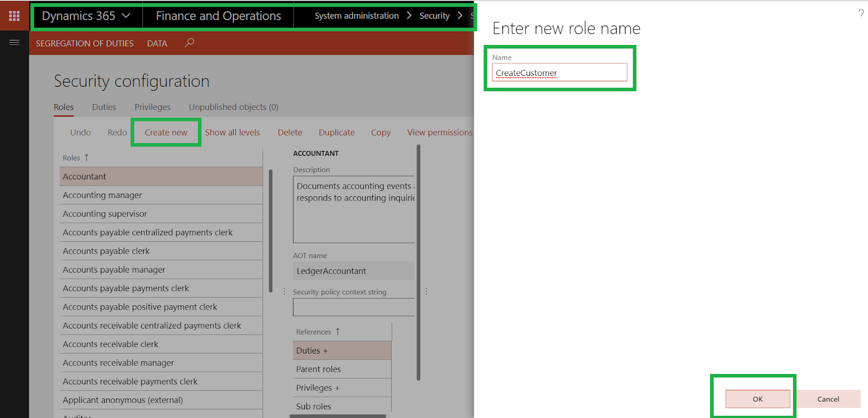Select Parent roles reference row
Viewport: 868px width, 418px height.
[x=342, y=369]
